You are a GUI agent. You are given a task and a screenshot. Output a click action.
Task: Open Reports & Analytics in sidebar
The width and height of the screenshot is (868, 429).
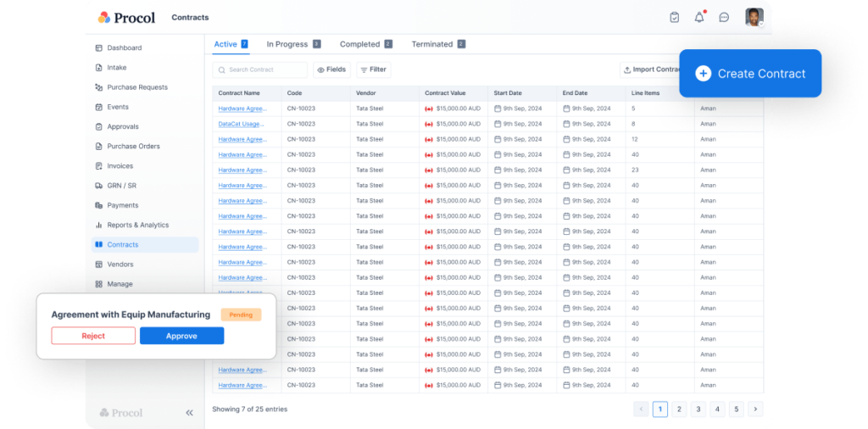[x=137, y=226]
